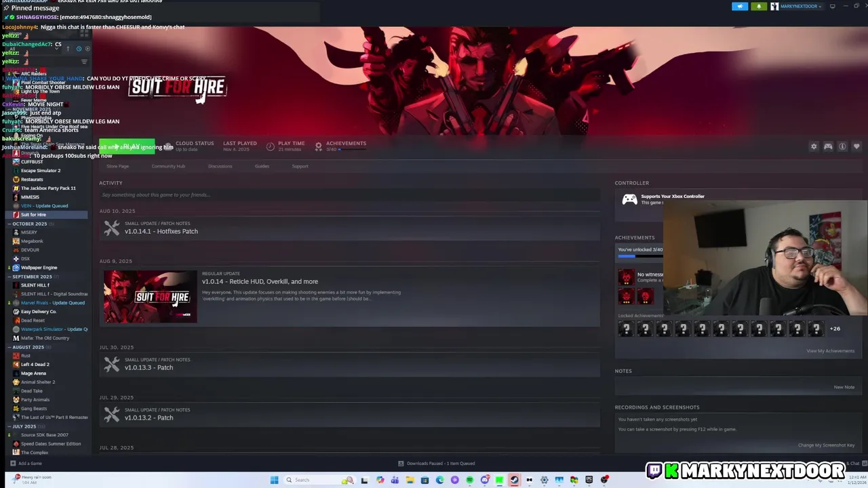Open Suit for Hire Store Page tab
The height and width of the screenshot is (488, 868).
point(117,166)
